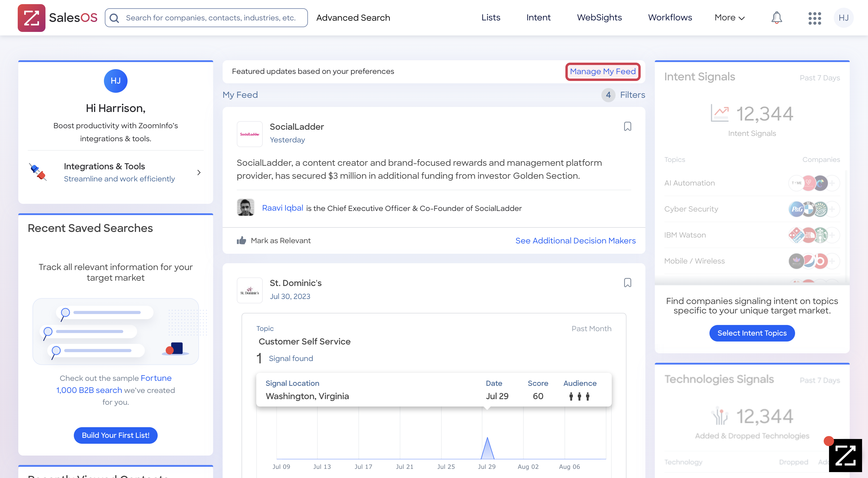
Task: Open the More navigation dropdown
Action: 729,17
